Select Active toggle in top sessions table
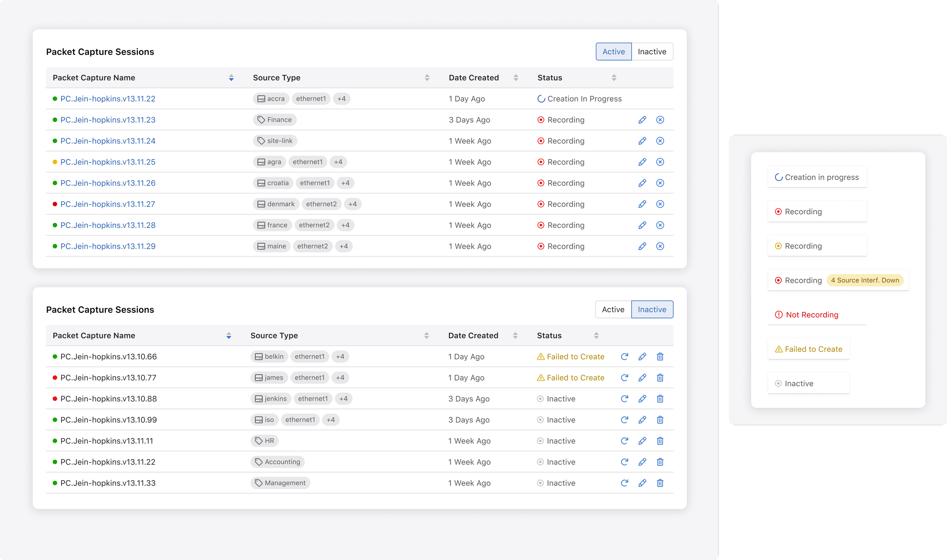 click(x=613, y=51)
